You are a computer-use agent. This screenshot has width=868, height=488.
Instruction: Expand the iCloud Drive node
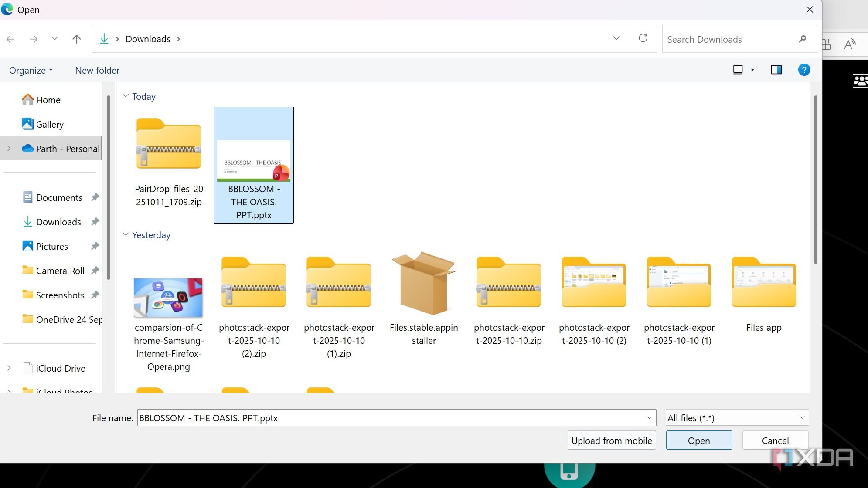(x=9, y=368)
